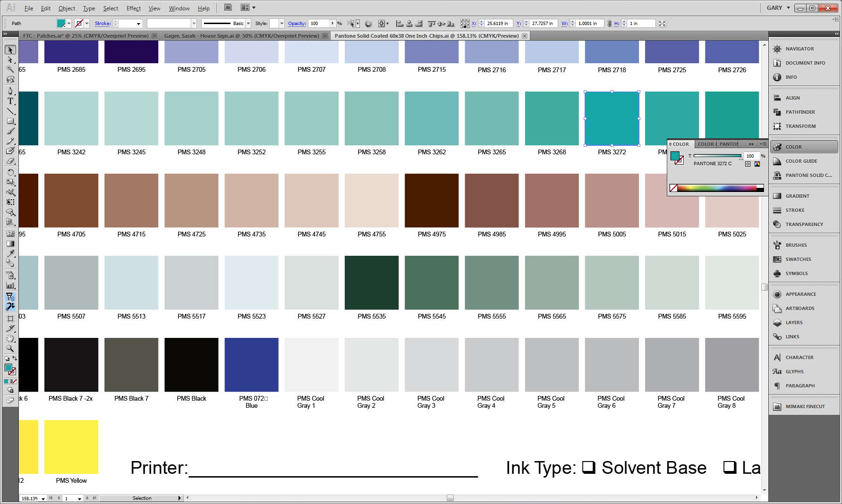Expand the Opacity slider arrow
The image size is (842, 504).
(332, 23)
